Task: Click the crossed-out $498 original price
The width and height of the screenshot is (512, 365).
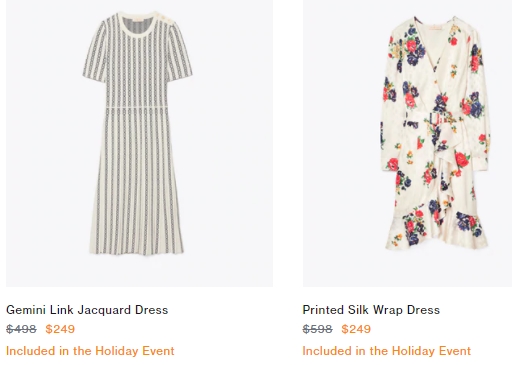Action: click(x=21, y=329)
